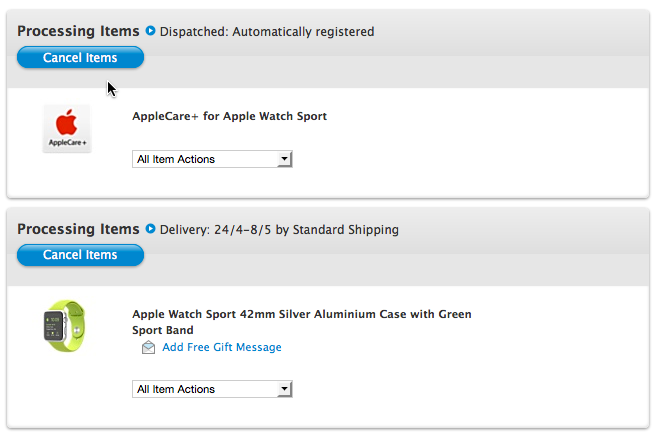Open the green Apple Watch Sport thumbnail
The image size is (657, 436).
(65, 326)
